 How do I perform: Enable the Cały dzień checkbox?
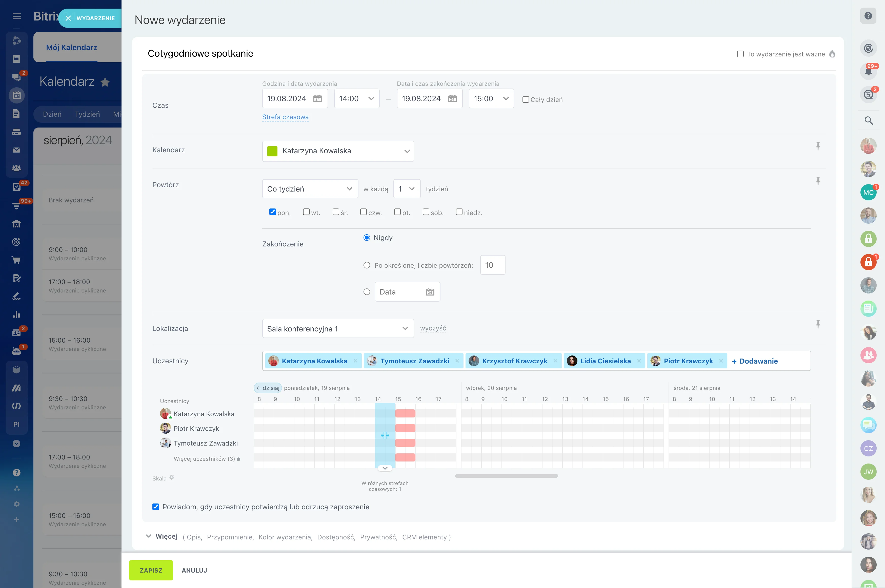(526, 100)
